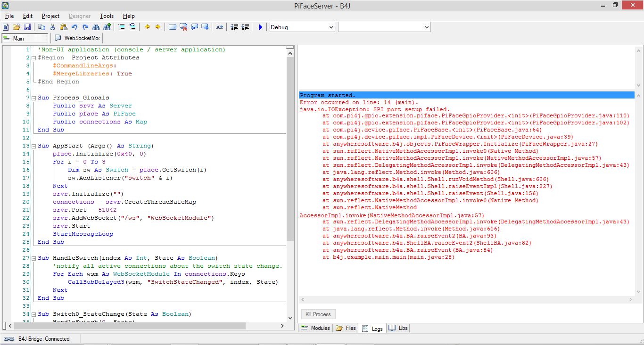Open the Tools menu
This screenshot has width=644, height=345.
tap(107, 16)
